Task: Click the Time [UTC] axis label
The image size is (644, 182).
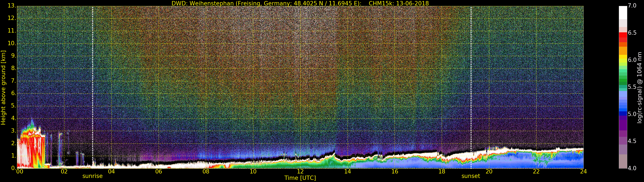Action: tap(300, 178)
